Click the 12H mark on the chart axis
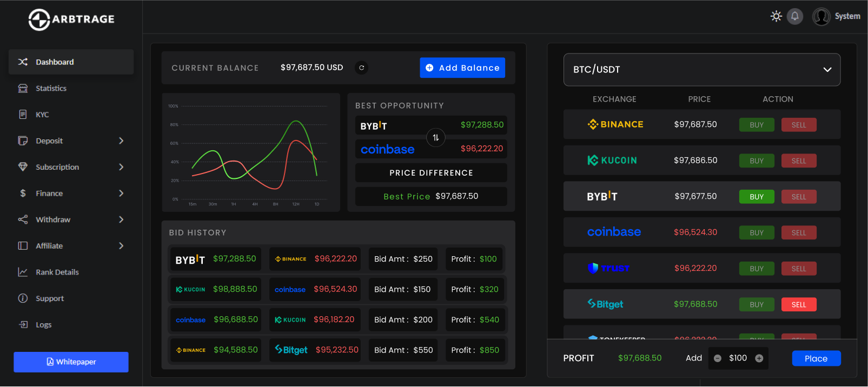This screenshot has height=387, width=868. [296, 204]
